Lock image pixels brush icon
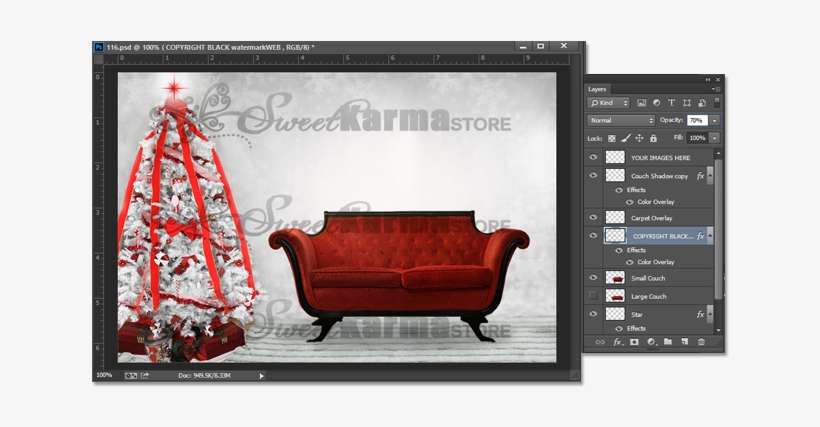 tap(625, 139)
